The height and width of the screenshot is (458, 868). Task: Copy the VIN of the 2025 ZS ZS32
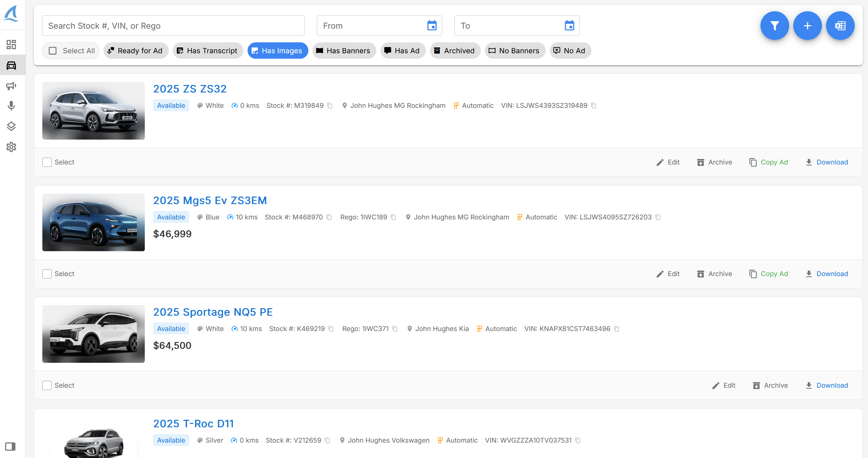click(x=594, y=106)
